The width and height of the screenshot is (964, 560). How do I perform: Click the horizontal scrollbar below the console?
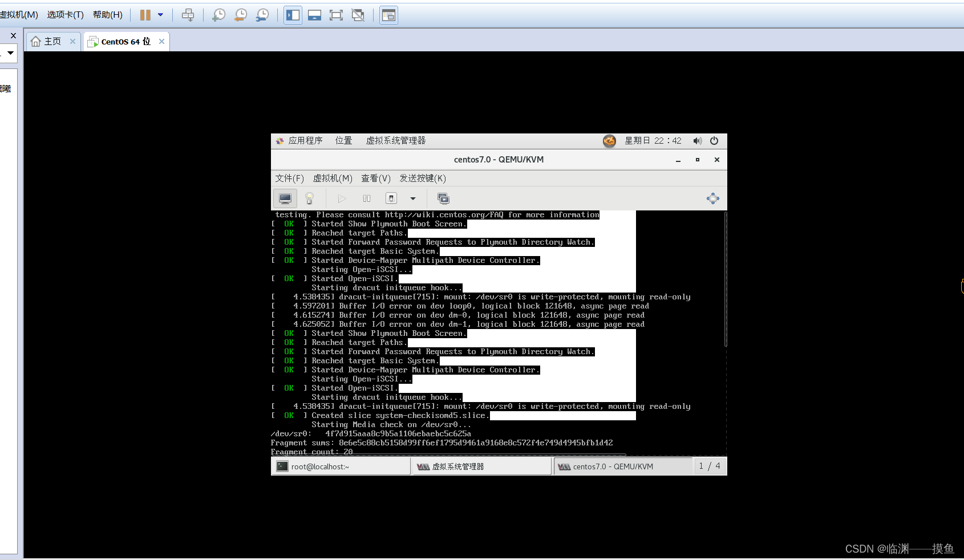(x=448, y=455)
